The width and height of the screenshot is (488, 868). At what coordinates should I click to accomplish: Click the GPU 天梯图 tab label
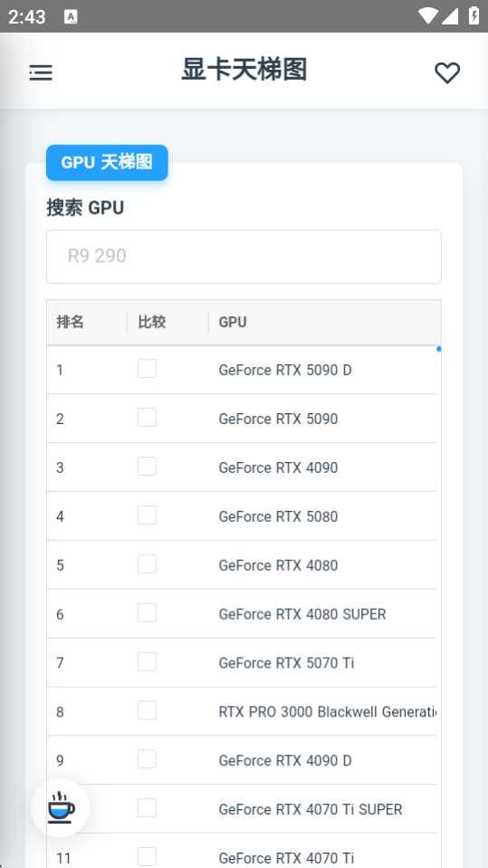tap(107, 162)
